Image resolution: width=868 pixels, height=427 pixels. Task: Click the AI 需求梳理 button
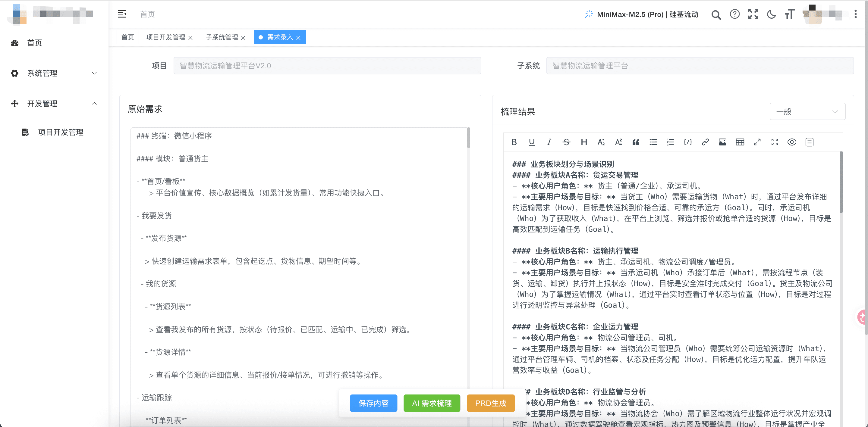432,403
